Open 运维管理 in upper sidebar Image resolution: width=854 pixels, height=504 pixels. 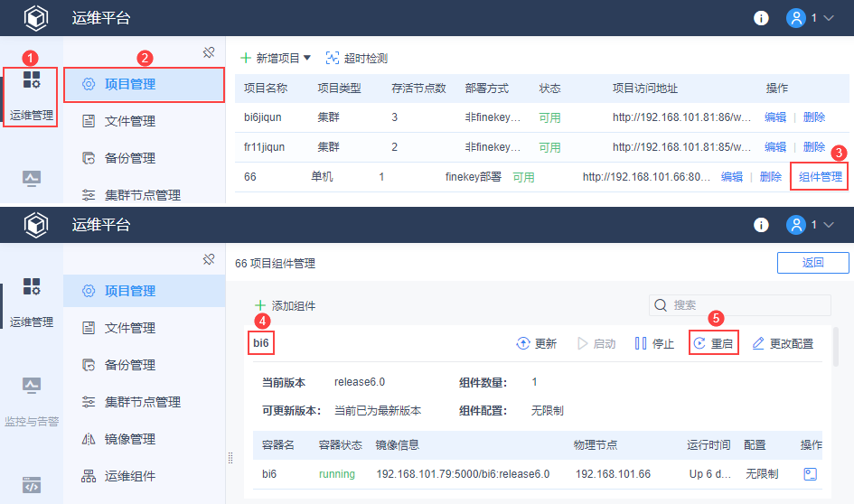[x=31, y=97]
